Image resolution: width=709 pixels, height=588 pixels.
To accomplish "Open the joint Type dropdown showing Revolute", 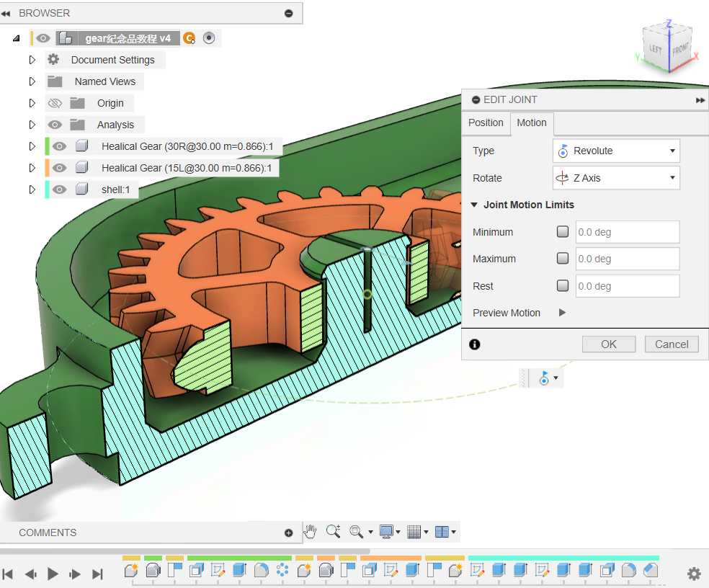I will (x=616, y=151).
